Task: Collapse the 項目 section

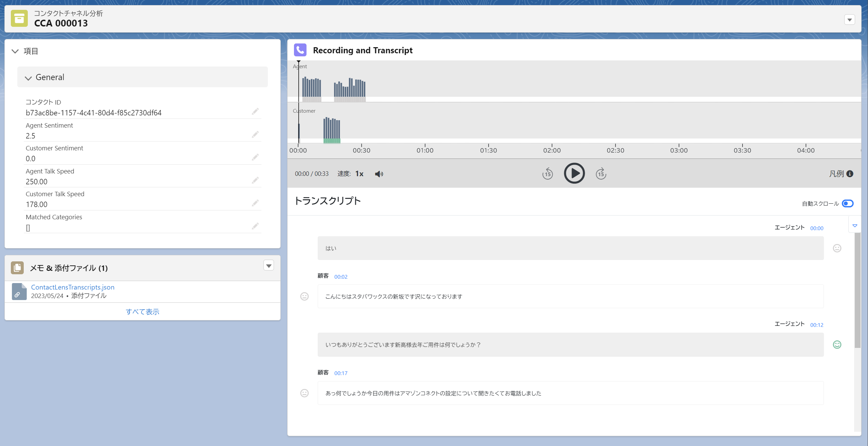Action: [15, 51]
